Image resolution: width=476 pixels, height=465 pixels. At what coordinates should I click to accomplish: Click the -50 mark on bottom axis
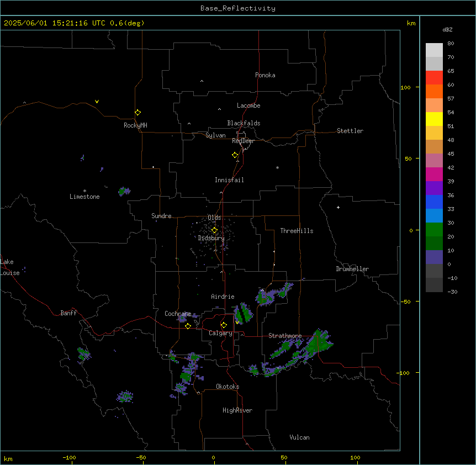click(x=141, y=457)
